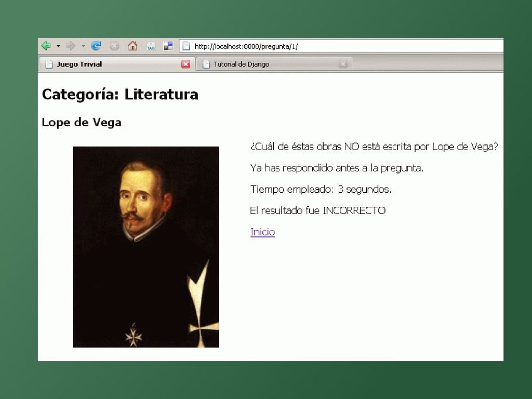
Task: Open the forward history dropdown arrow
Action: click(84, 46)
